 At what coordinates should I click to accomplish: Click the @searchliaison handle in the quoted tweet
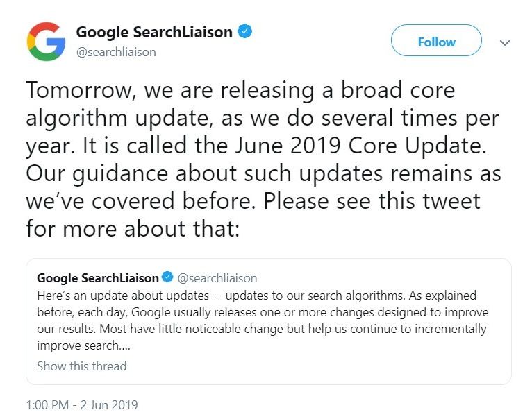click(217, 278)
